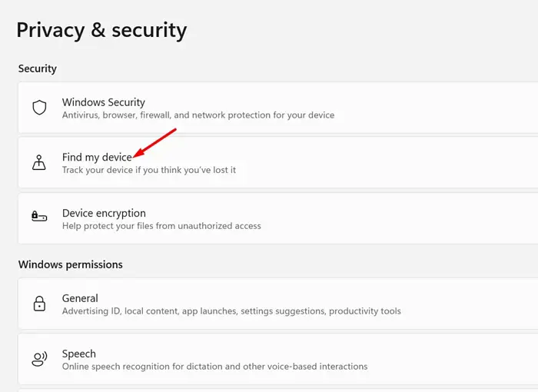The height and width of the screenshot is (392, 538).
Task: Click the General padlock icon
Action: [39, 304]
